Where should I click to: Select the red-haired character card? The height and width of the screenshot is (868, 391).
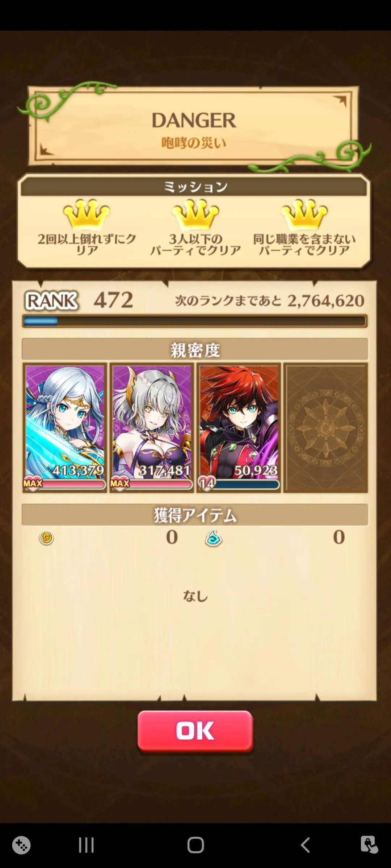point(239,428)
